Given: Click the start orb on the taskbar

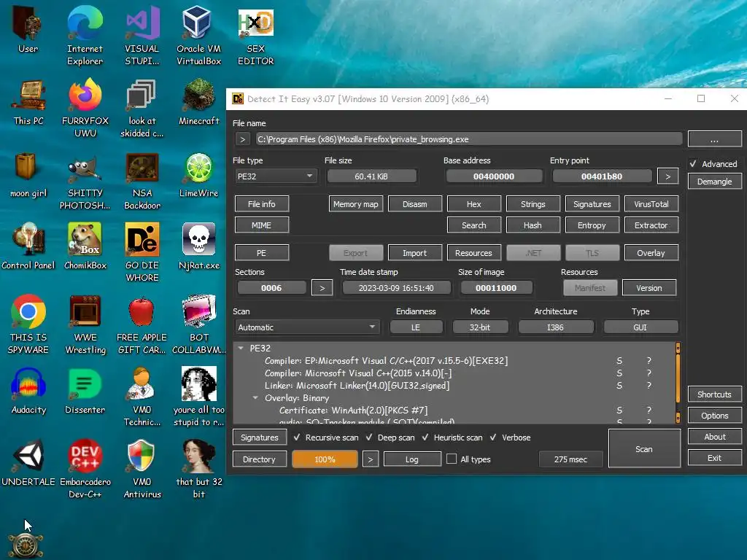Looking at the screenshot, I should coord(26,545).
